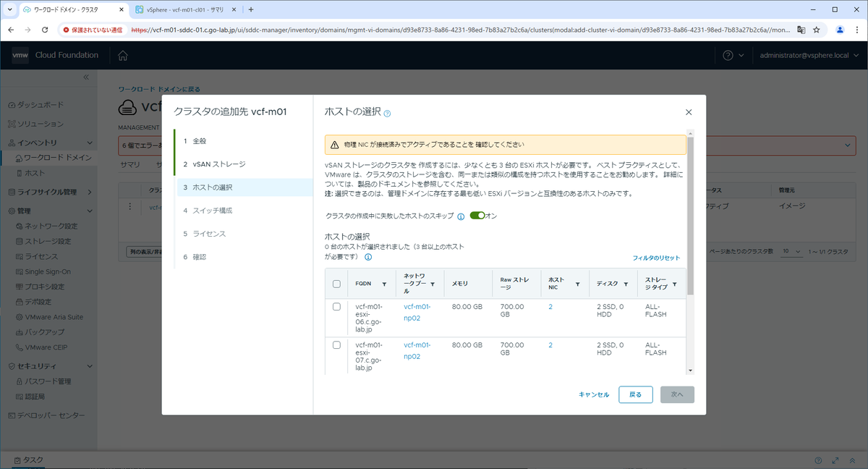868x469 pixels.
Task: Click the dialog's vertical scrollbar
Action: [690, 217]
